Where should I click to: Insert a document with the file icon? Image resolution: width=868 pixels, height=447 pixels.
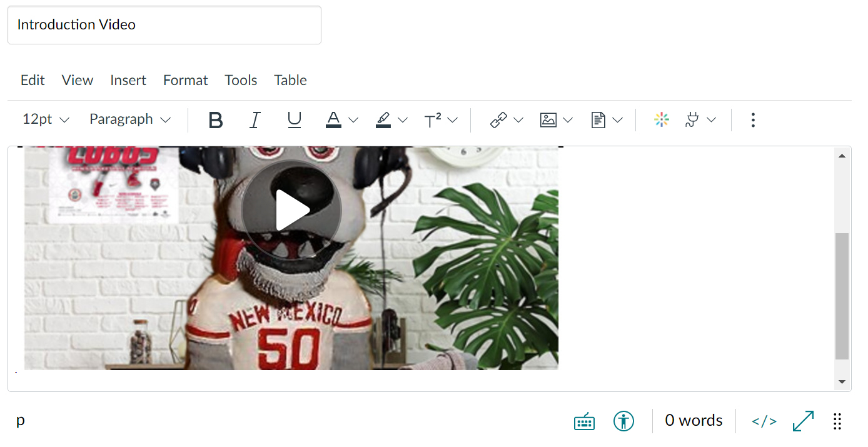pyautogui.click(x=598, y=119)
